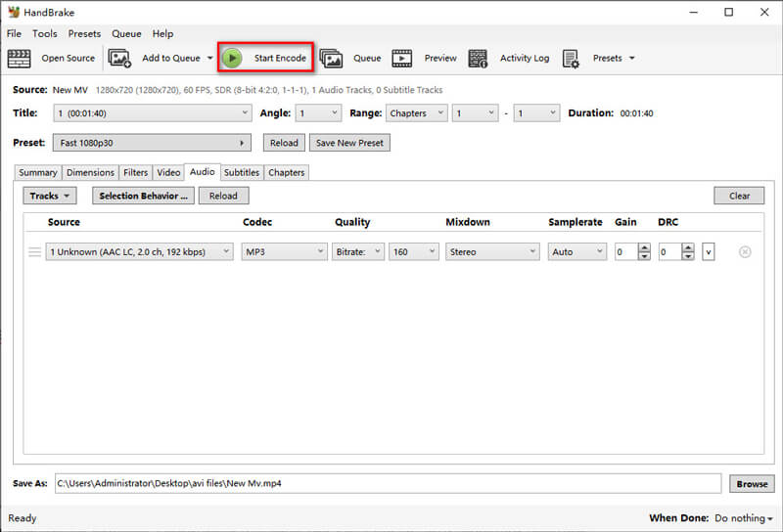Click the Add to Queue picture icon
The image size is (783, 532).
[119, 59]
